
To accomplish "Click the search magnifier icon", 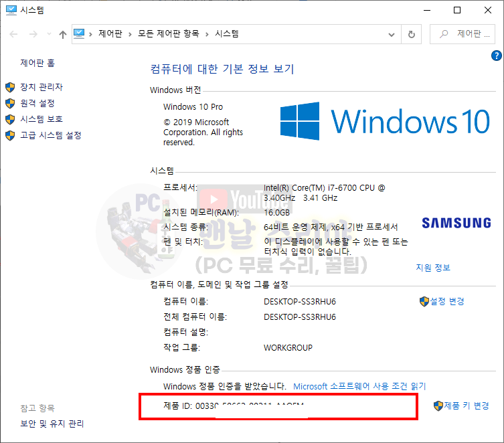I will point(444,33).
